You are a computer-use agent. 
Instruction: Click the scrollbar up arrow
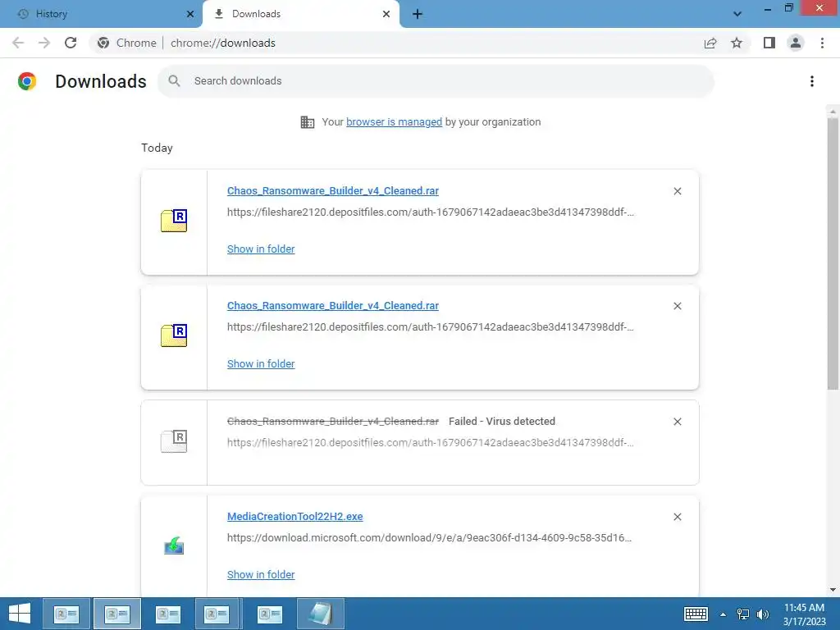(833, 112)
